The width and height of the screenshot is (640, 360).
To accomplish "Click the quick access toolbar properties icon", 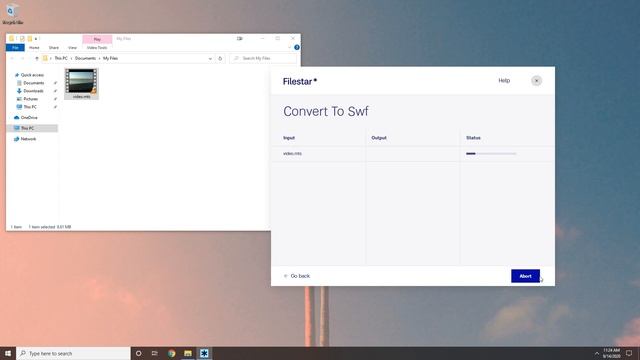I will coord(22,39).
